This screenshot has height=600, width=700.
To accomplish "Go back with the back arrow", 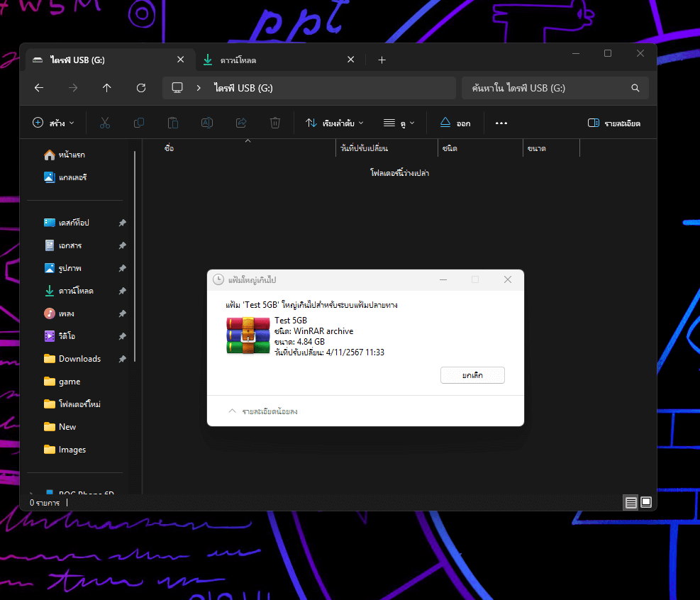I will 39,88.
